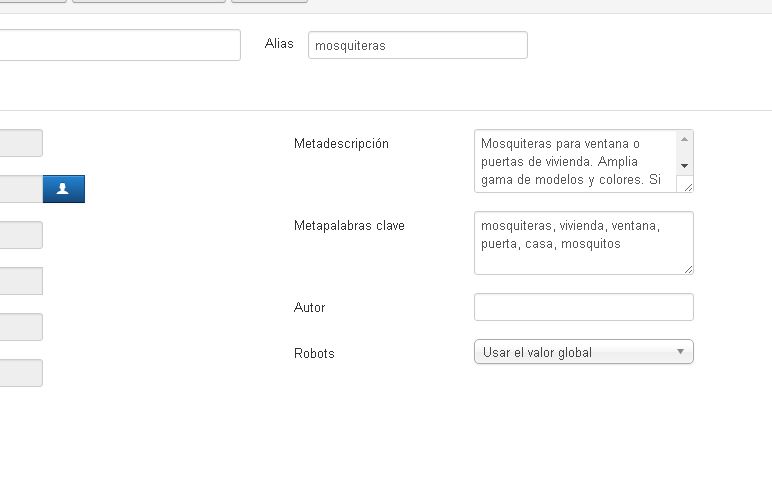Click the blue user select icon button
This screenshot has width=772, height=498.
(x=64, y=189)
